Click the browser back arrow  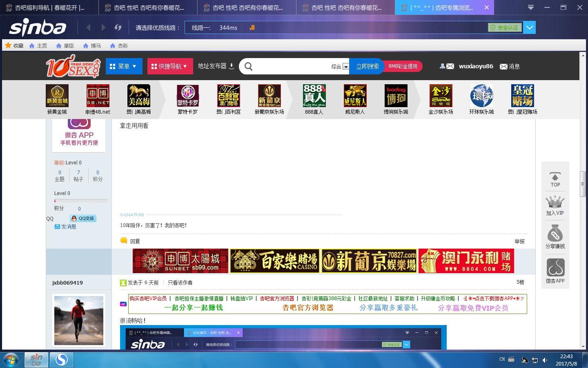click(89, 27)
